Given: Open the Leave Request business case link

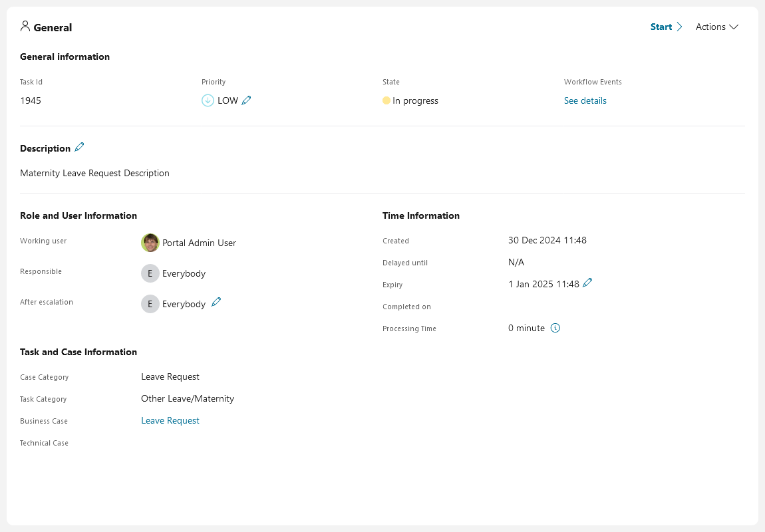Looking at the screenshot, I should coord(170,420).
